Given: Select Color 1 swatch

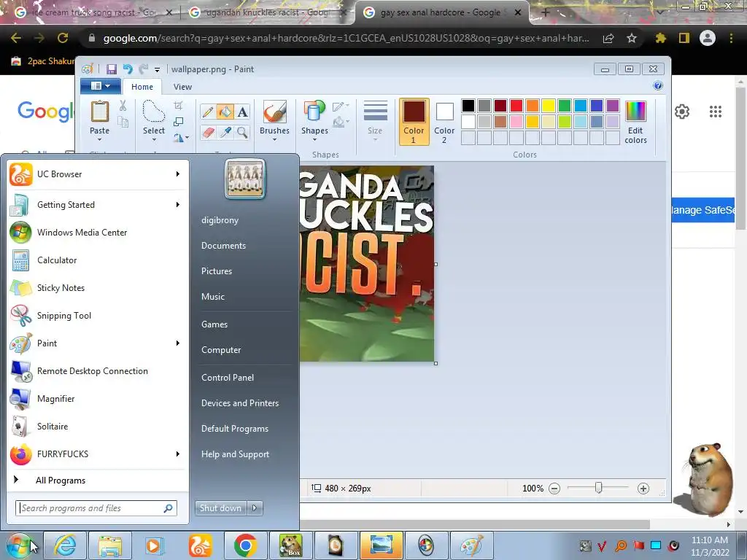Looking at the screenshot, I should pyautogui.click(x=414, y=122).
